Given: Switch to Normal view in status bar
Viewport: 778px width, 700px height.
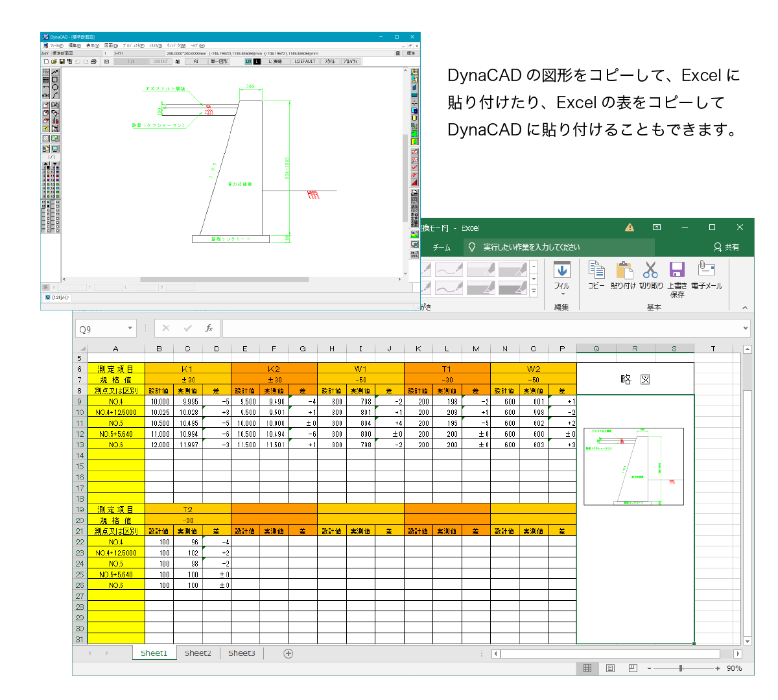Looking at the screenshot, I should pos(587,668).
